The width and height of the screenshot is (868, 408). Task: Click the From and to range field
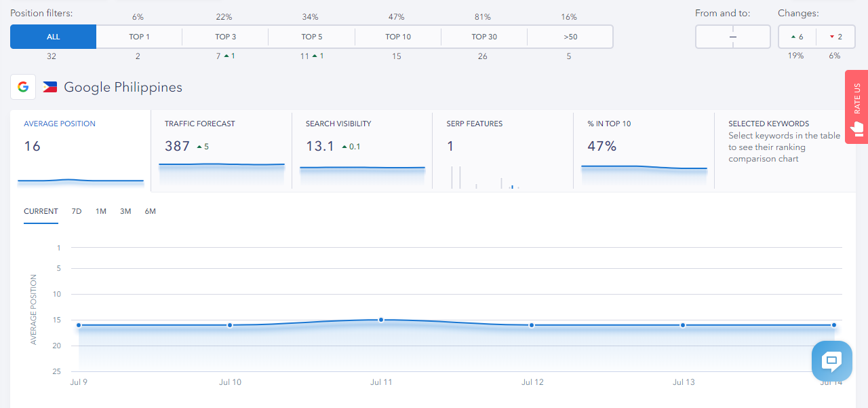732,37
